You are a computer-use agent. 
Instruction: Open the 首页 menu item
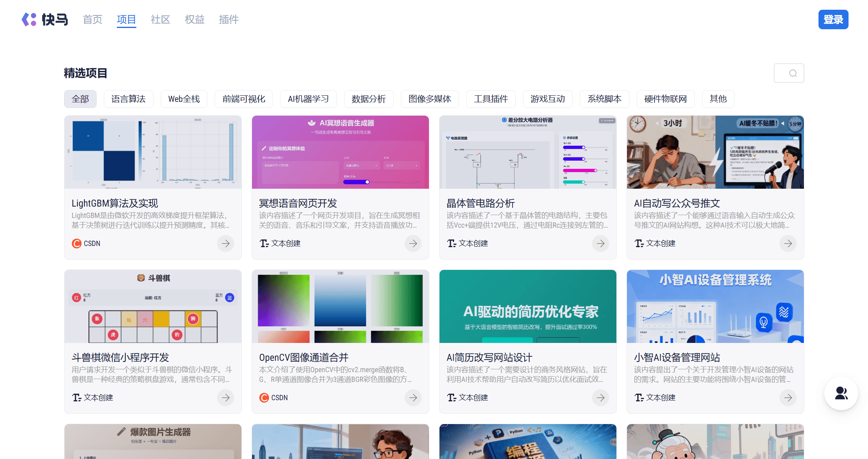coord(92,19)
